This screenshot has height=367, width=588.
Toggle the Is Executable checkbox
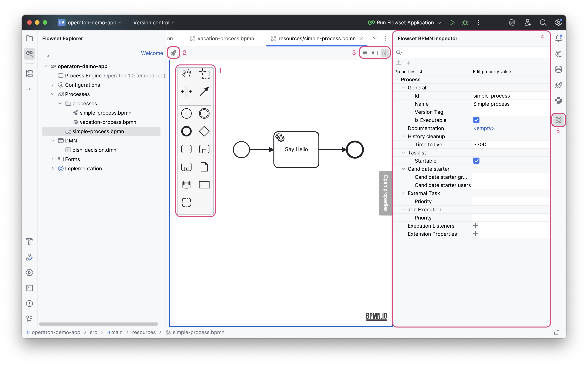click(477, 120)
